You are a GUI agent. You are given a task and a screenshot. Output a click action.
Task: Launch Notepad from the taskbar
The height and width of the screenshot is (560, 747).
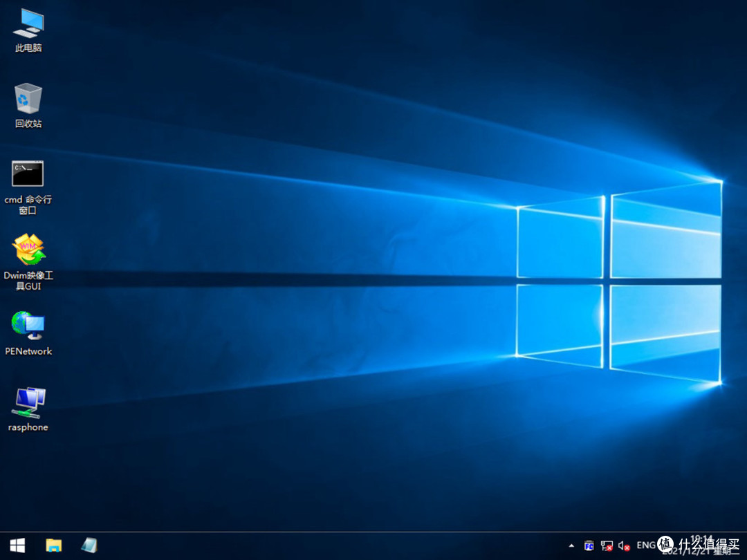point(89,545)
